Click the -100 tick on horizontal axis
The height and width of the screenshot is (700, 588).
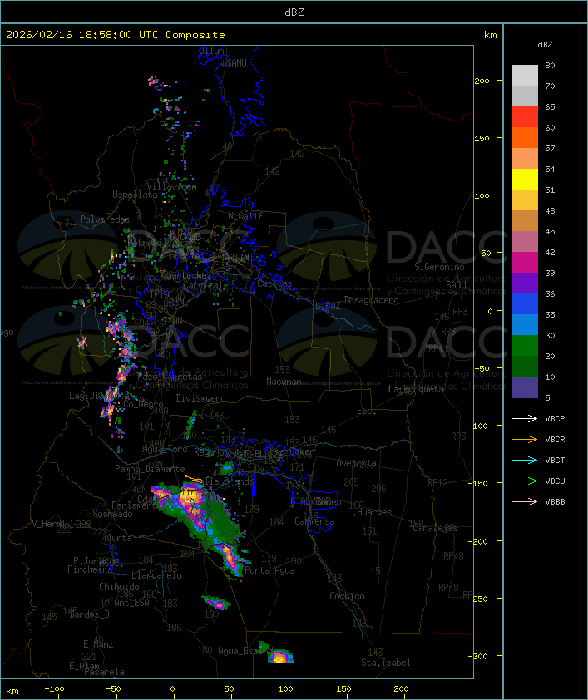tap(54, 689)
